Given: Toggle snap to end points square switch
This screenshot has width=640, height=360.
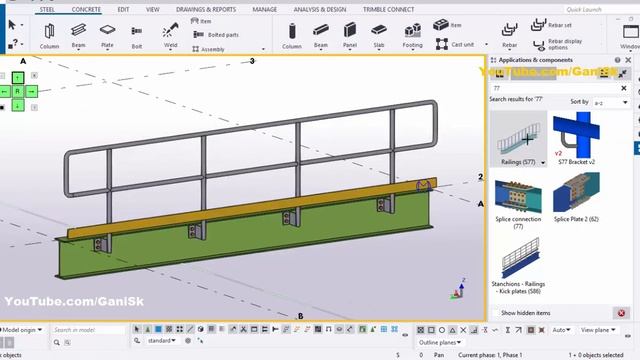Looking at the screenshot, I should 431,330.
